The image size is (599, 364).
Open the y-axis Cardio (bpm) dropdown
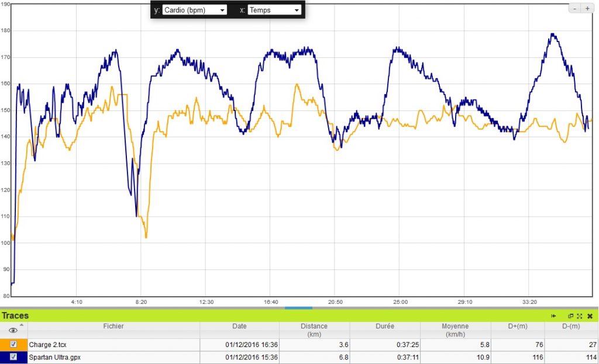pos(195,10)
